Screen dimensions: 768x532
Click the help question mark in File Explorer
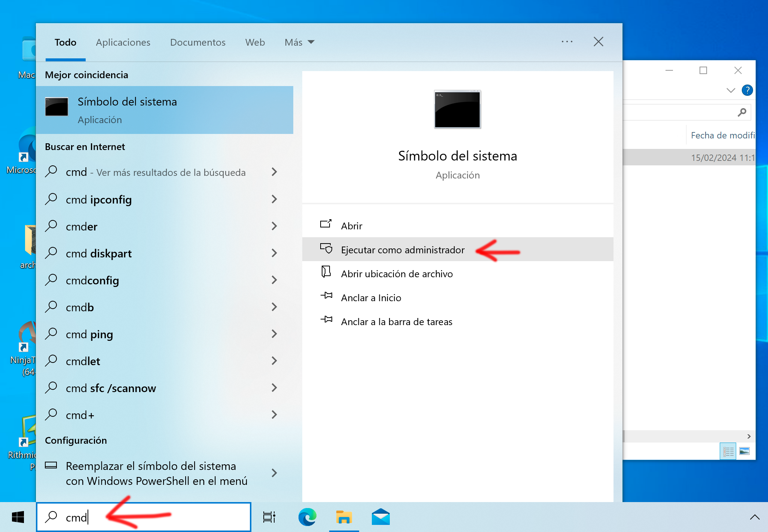pos(747,90)
